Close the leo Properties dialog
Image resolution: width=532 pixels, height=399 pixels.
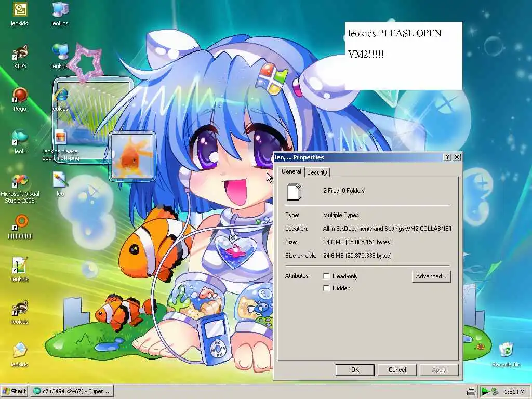[x=457, y=157]
